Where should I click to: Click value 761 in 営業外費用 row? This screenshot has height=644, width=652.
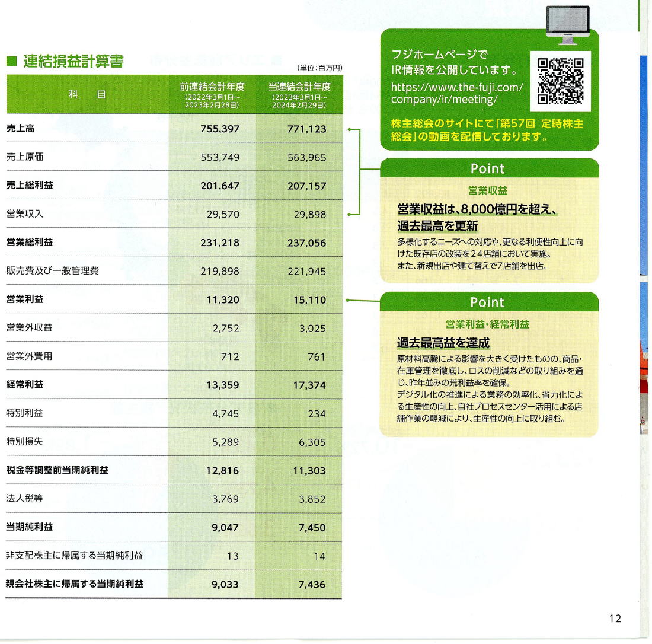tap(317, 356)
